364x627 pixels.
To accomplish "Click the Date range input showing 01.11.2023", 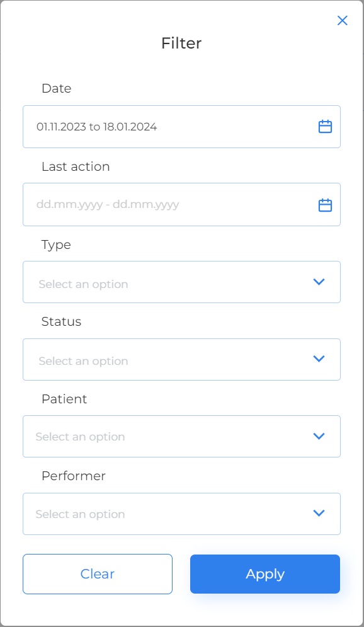I will (157, 126).
